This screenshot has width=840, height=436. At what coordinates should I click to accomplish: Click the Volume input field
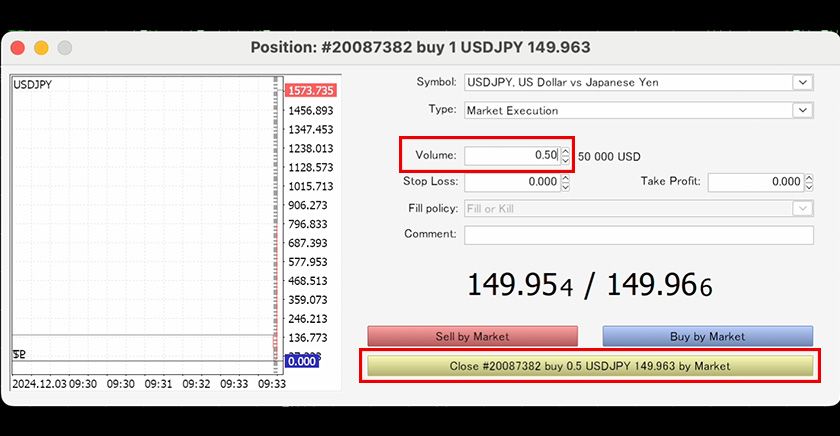pyautogui.click(x=512, y=155)
